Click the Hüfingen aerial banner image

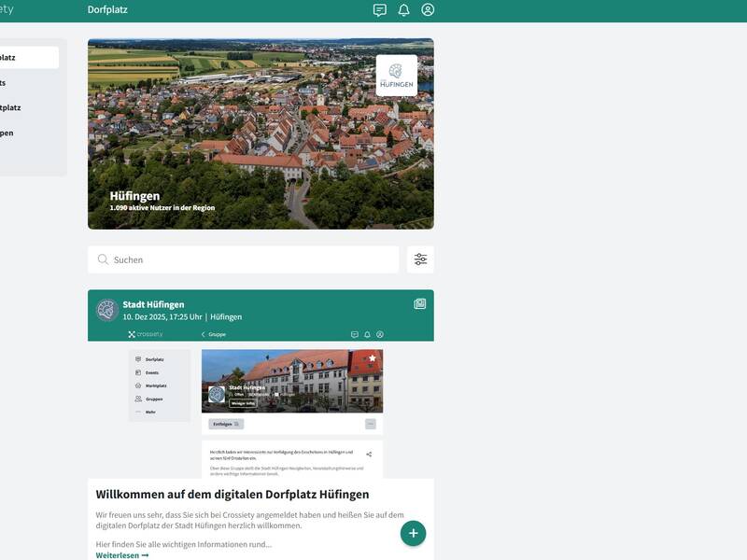[x=261, y=133]
